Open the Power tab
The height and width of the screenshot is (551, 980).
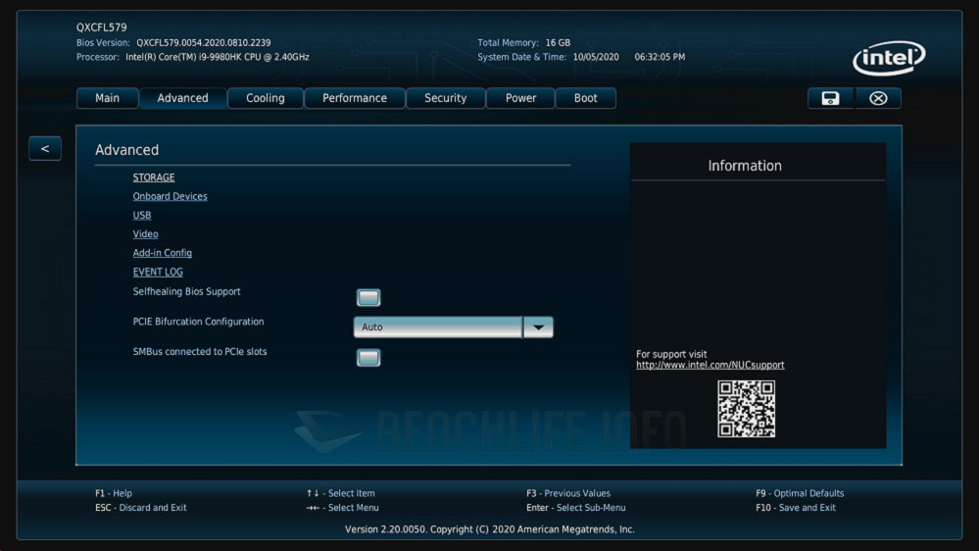click(x=520, y=98)
